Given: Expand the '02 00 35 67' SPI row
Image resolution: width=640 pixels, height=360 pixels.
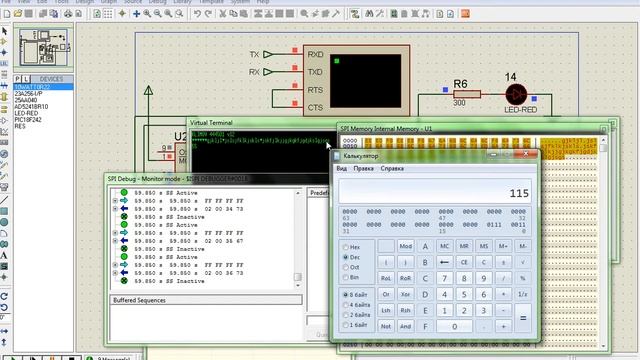Looking at the screenshot, I should tap(115, 241).
